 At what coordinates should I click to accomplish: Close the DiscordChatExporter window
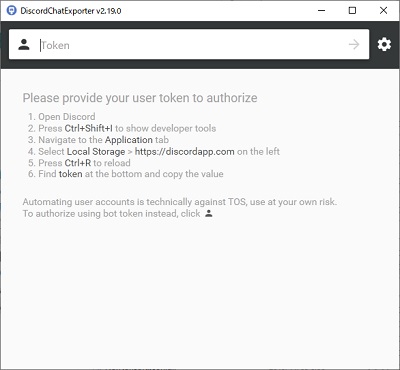[x=383, y=10]
